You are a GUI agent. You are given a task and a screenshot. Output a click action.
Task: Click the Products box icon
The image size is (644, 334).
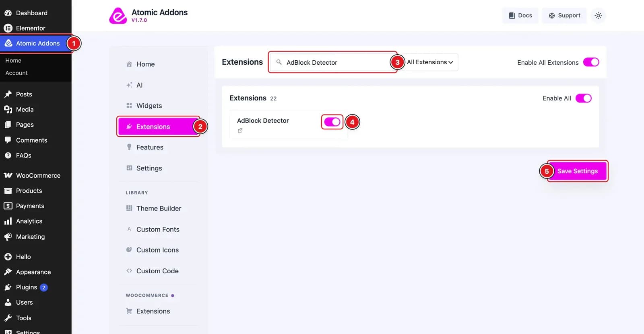click(x=8, y=191)
